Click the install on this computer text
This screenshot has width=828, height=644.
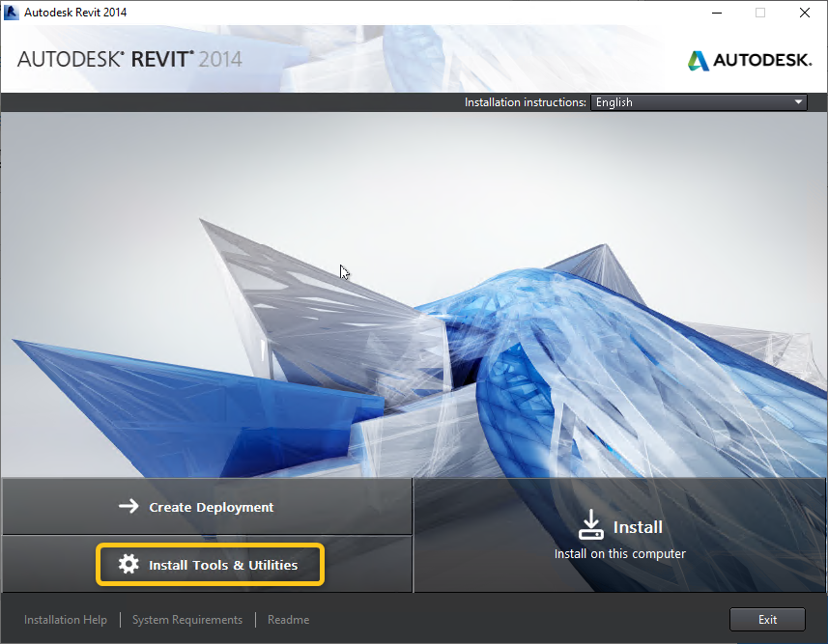(620, 554)
